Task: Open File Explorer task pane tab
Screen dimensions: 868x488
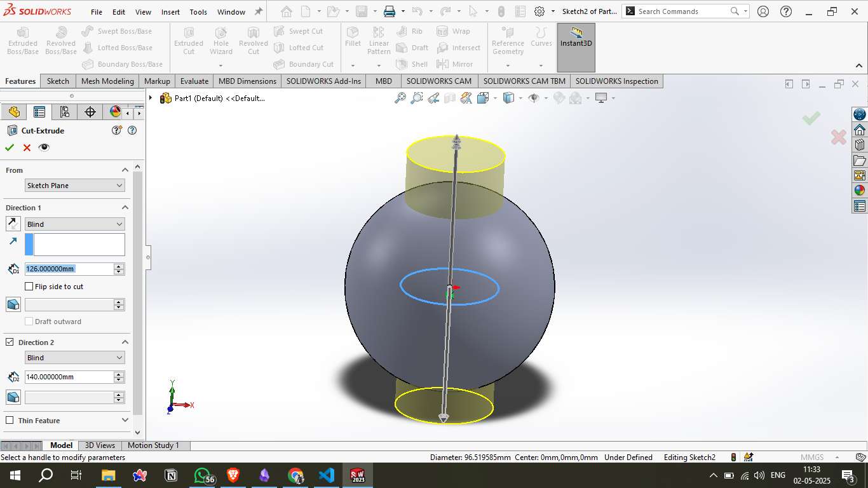Action: (x=860, y=160)
